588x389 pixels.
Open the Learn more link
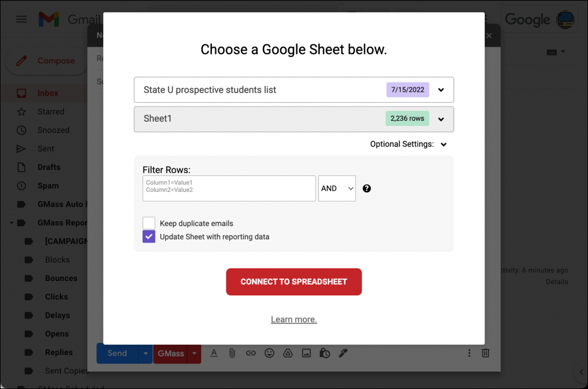[293, 319]
